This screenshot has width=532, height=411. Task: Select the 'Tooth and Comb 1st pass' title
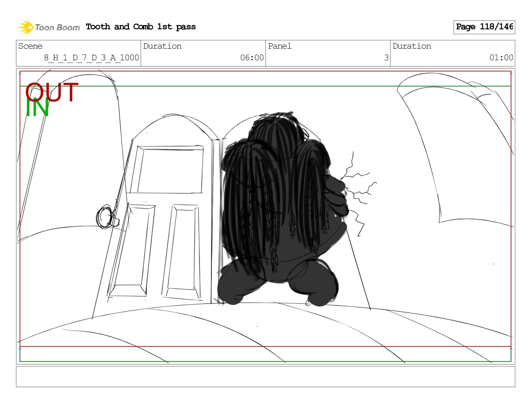pos(141,27)
